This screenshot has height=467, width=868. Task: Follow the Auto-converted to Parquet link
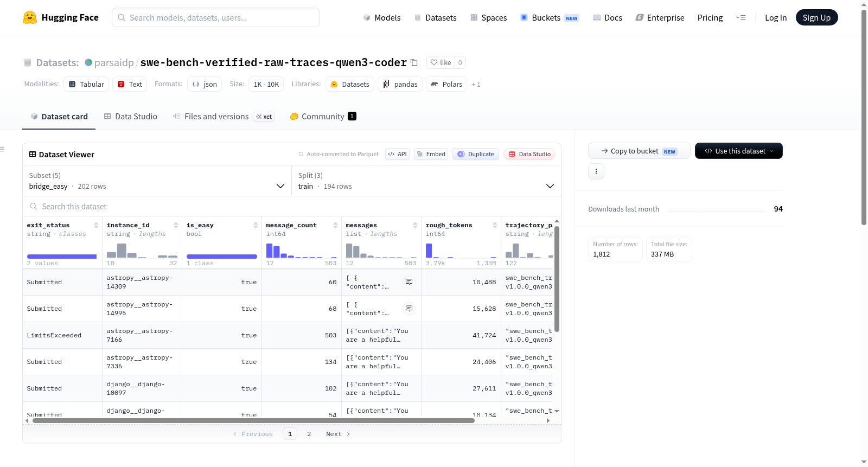coord(342,154)
